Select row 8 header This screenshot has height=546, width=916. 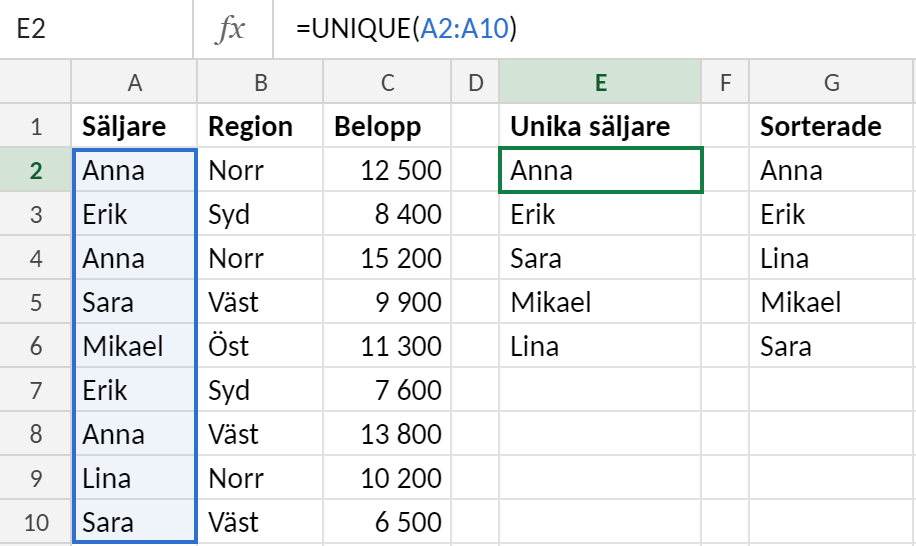coord(36,434)
